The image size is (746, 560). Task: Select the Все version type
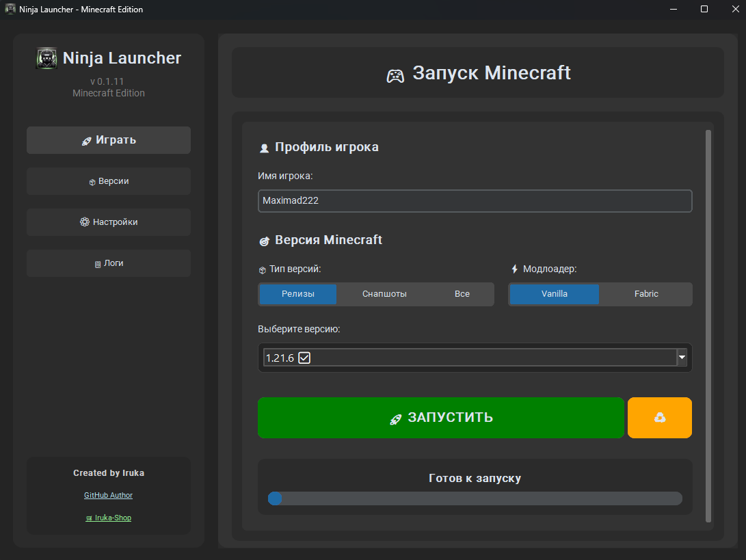[x=462, y=294]
